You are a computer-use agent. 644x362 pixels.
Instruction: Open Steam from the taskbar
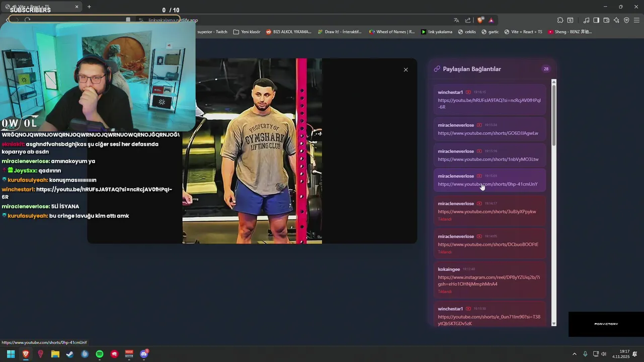tap(70, 354)
